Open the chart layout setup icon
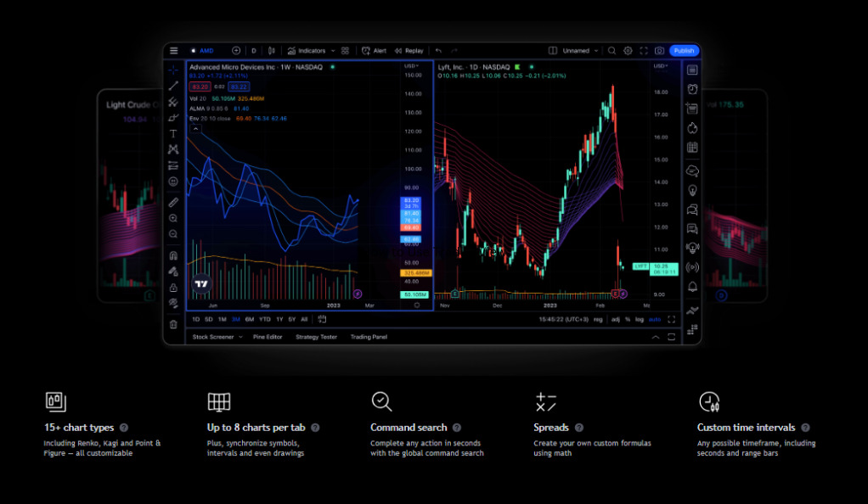Image resolution: width=868 pixels, height=504 pixels. point(552,51)
